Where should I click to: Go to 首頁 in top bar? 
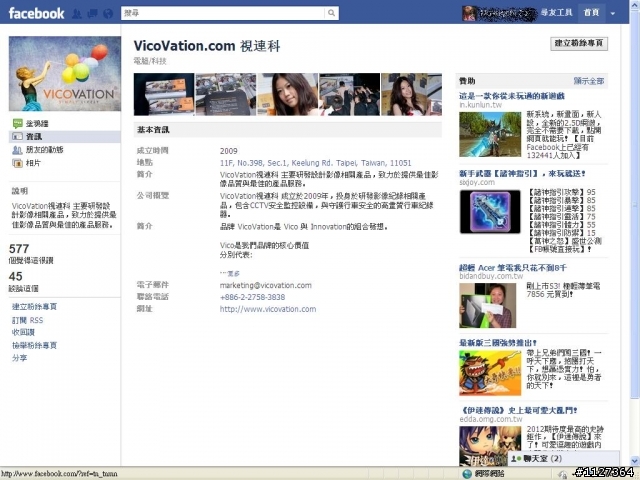point(591,13)
